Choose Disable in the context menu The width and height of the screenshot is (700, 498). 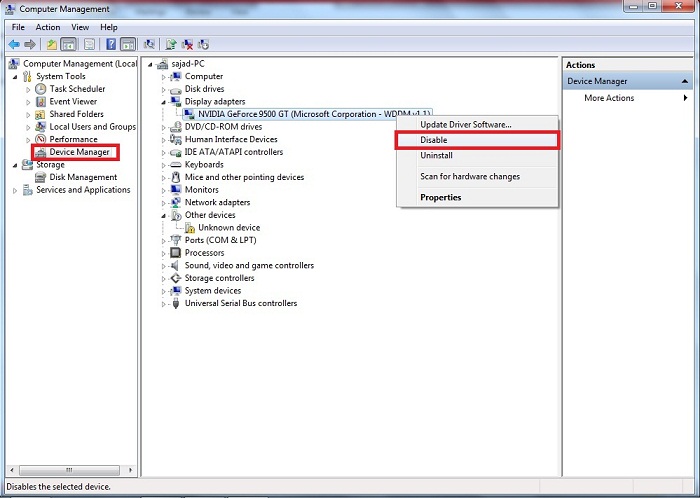tap(477, 140)
